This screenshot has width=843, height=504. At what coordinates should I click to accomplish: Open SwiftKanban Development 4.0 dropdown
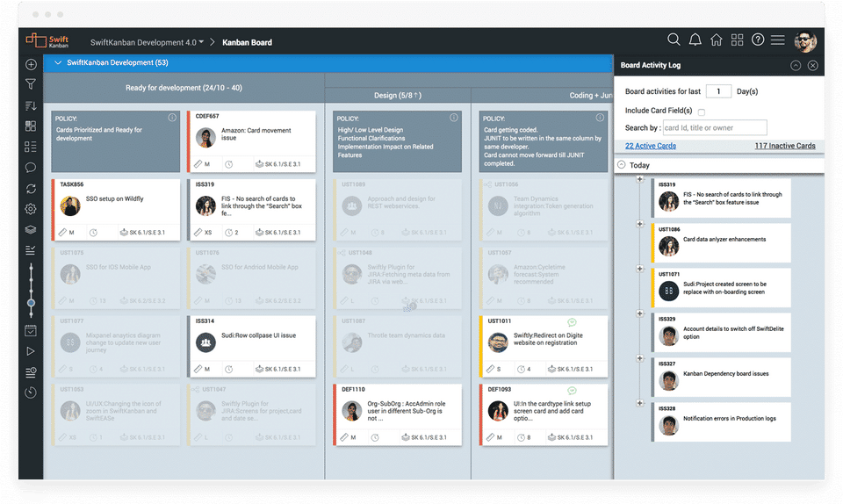point(147,42)
